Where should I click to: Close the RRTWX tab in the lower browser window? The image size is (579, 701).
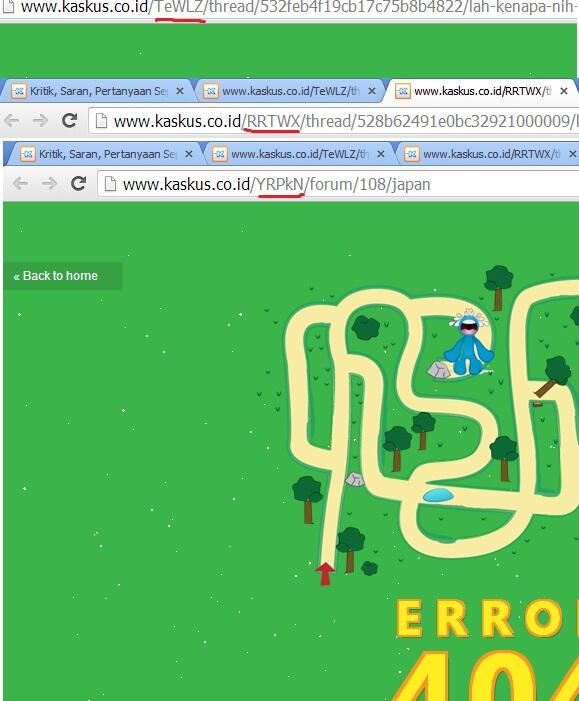572,154
